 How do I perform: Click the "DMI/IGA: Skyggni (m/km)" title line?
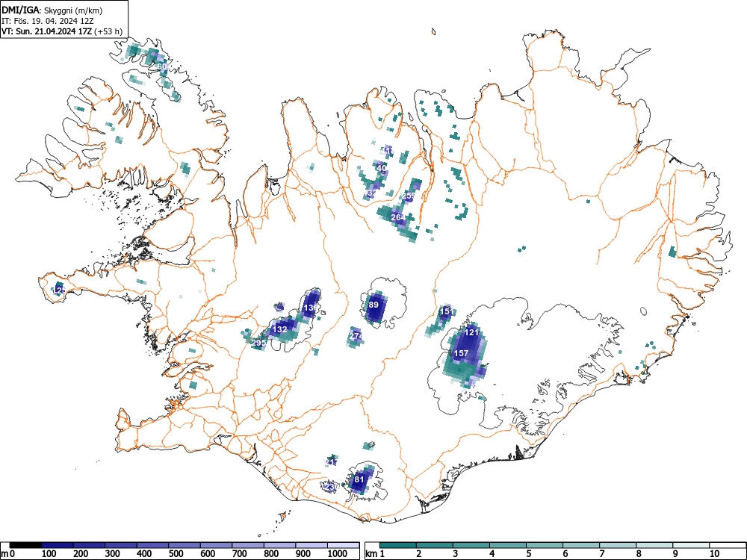point(52,10)
